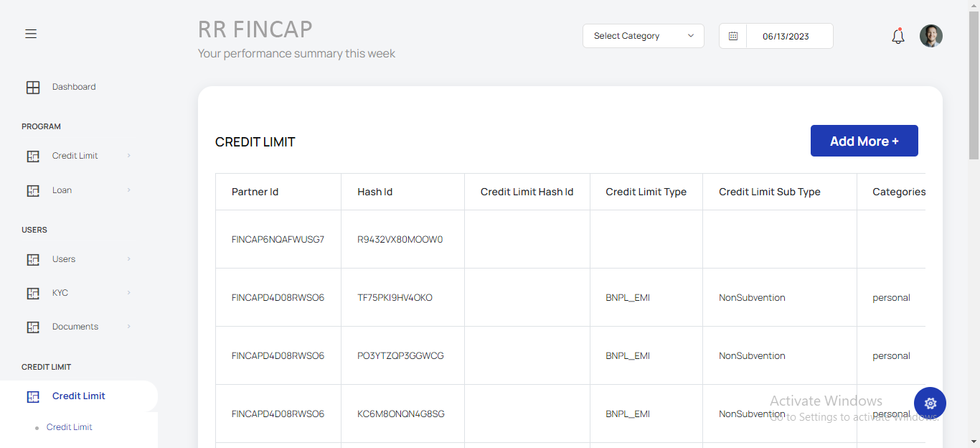
Task: Click the calendar icon beside the date
Action: tap(732, 36)
